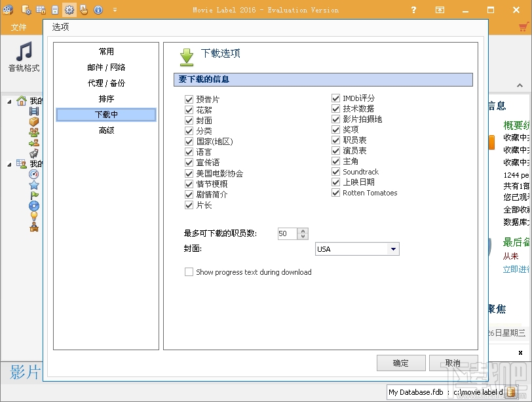Switch to the 常用 options page
Image resolution: width=532 pixels, height=402 pixels.
(106, 52)
